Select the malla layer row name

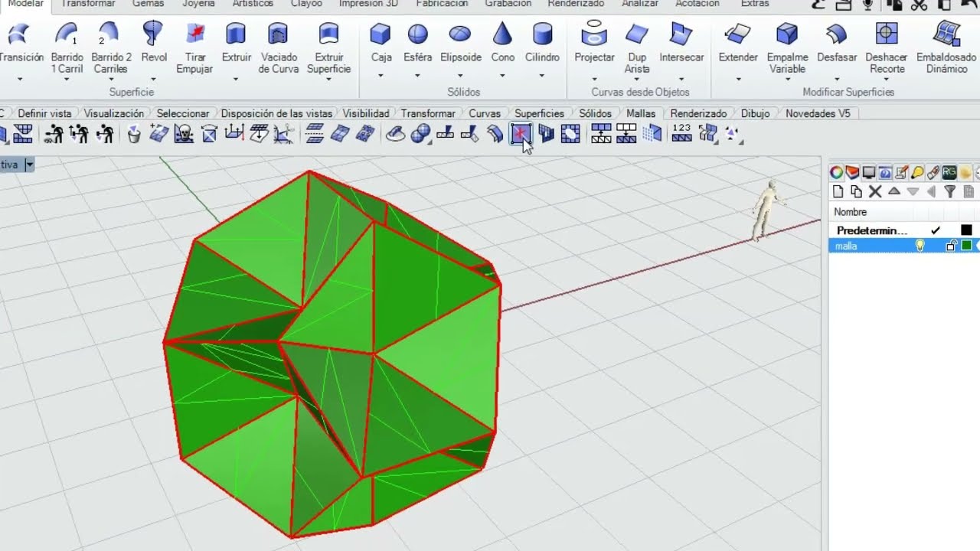846,246
